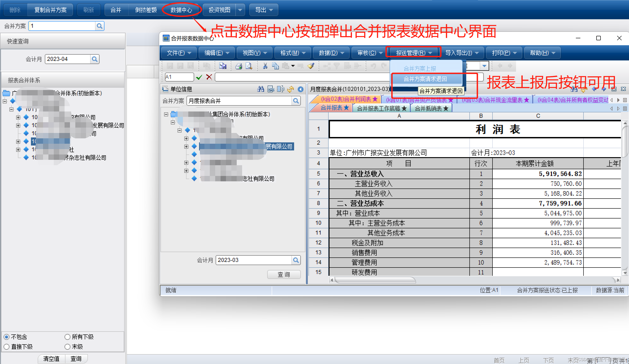Click the 清空值 button
The image size is (629, 364).
(51, 358)
